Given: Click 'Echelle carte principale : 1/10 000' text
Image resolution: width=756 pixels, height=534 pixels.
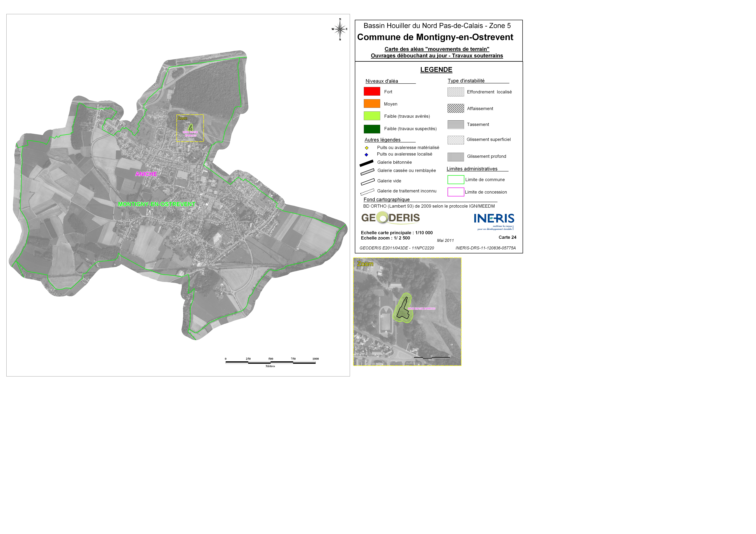Looking at the screenshot, I should [397, 233].
